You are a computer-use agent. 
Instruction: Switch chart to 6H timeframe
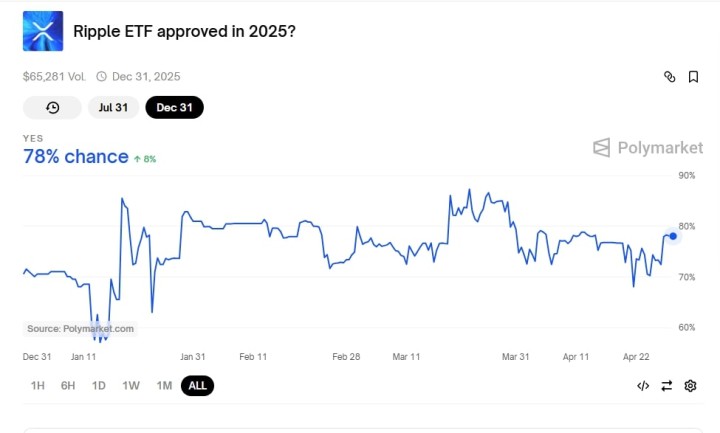pos(68,386)
